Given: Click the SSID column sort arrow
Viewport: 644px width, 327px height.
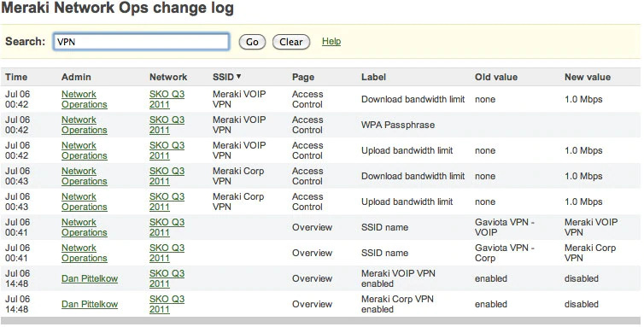Looking at the screenshot, I should (238, 76).
